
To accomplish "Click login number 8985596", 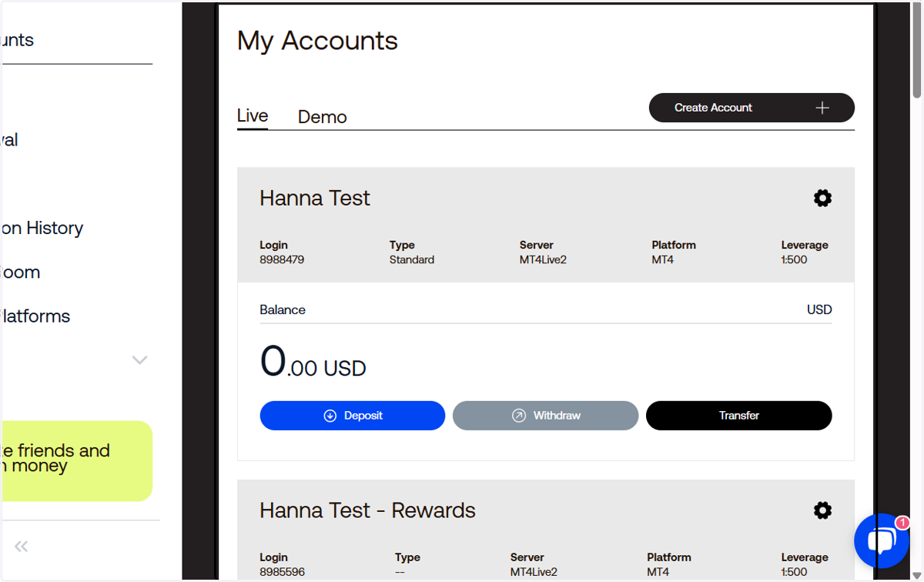I will [x=282, y=572].
